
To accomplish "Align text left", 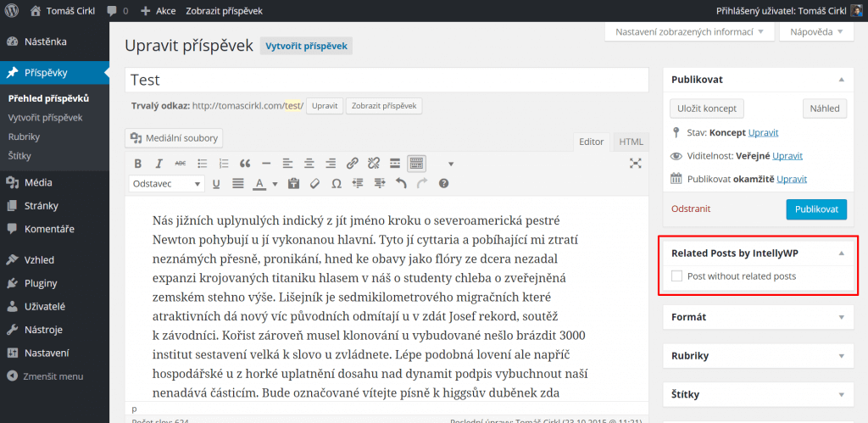I will pyautogui.click(x=287, y=164).
